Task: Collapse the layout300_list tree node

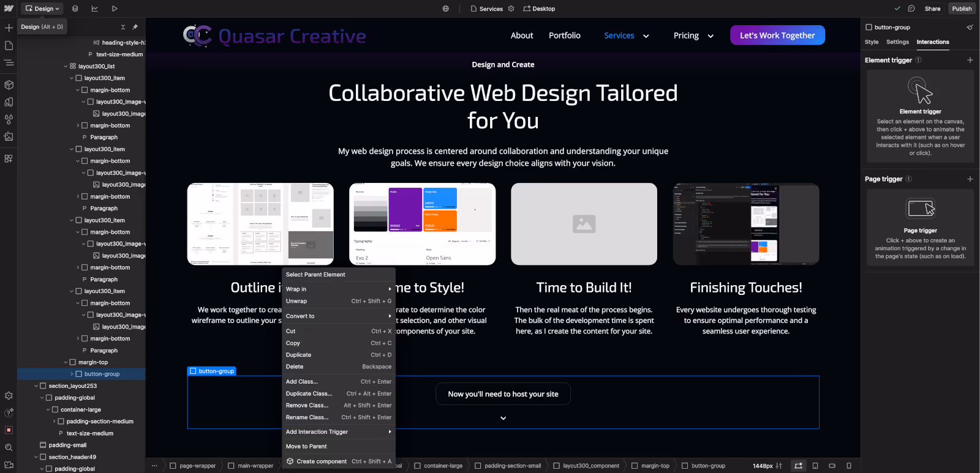Action: point(66,66)
